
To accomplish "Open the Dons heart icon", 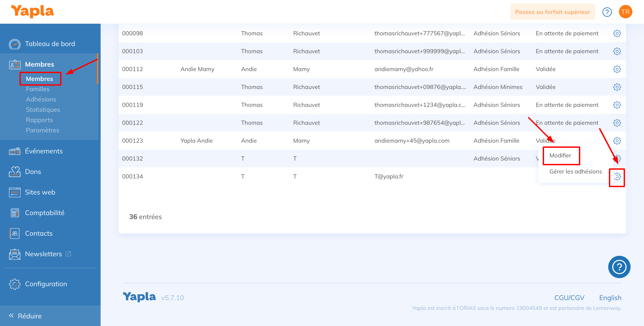I will [15, 172].
